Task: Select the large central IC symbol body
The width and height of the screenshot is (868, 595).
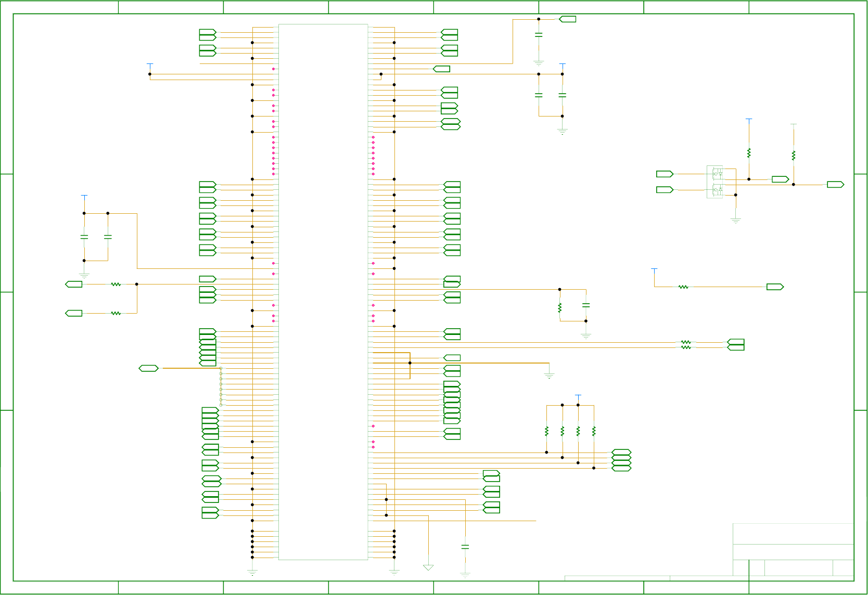Action: click(323, 292)
